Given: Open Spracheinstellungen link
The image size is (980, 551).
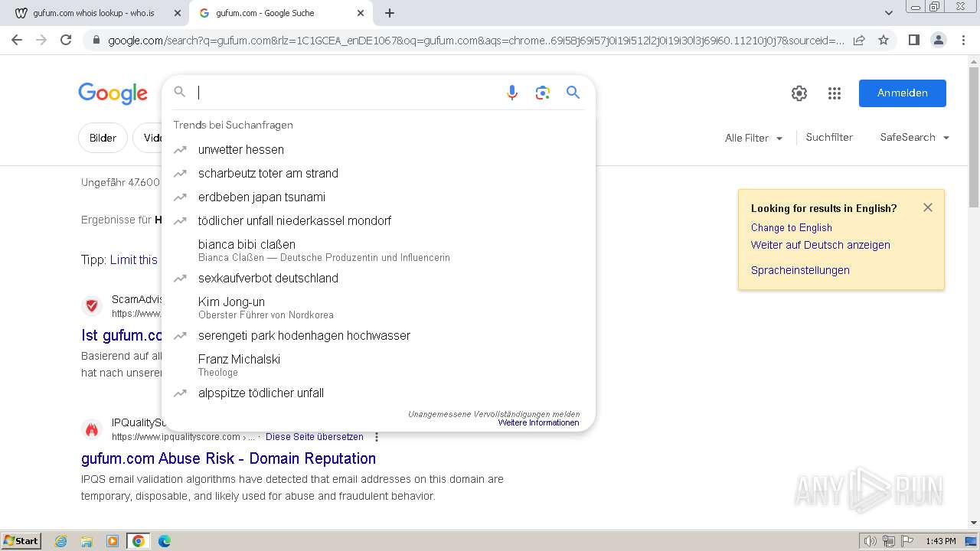Looking at the screenshot, I should [800, 270].
